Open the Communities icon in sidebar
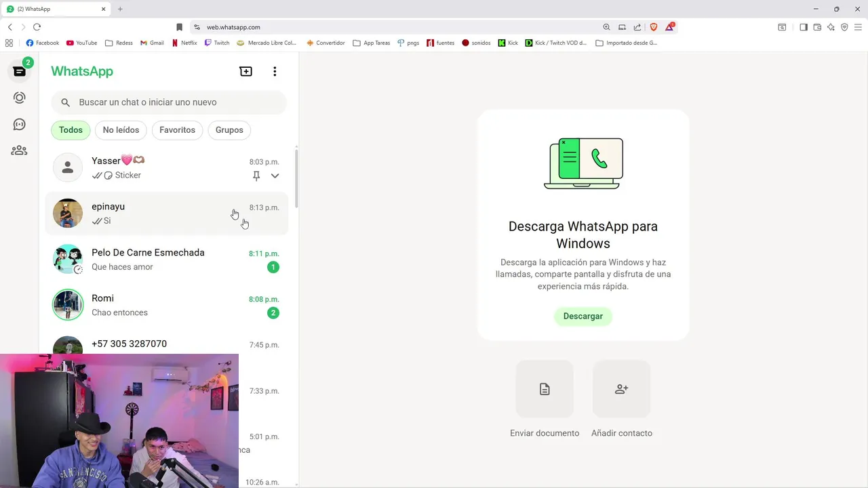This screenshot has height=488, width=868. (x=19, y=150)
